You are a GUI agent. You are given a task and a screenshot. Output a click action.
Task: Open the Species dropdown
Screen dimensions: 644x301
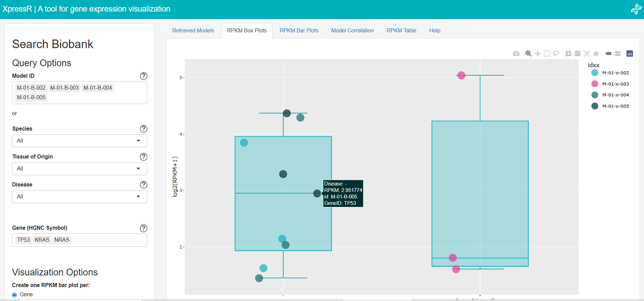tap(80, 141)
